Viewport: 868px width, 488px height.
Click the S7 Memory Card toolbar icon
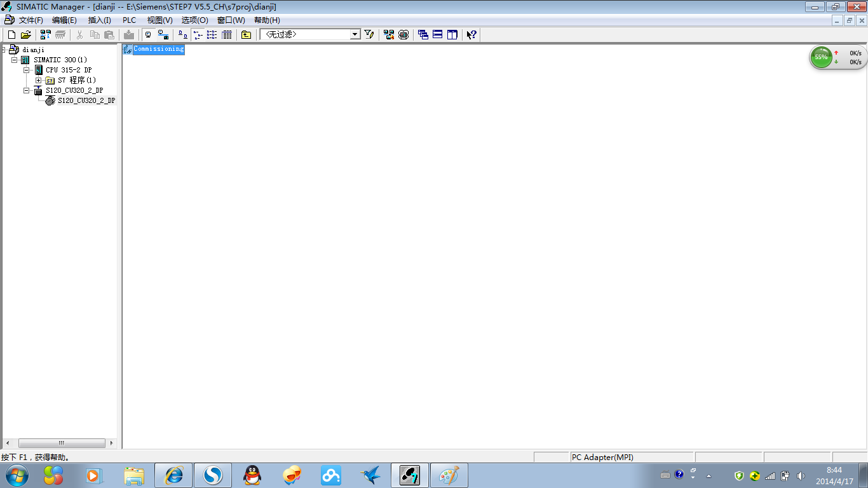[60, 35]
